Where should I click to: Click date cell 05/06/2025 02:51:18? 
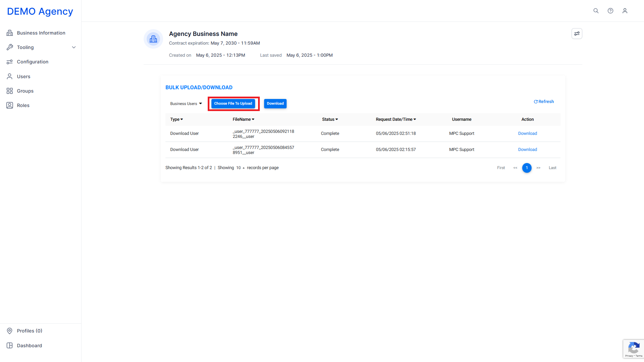pos(396,134)
